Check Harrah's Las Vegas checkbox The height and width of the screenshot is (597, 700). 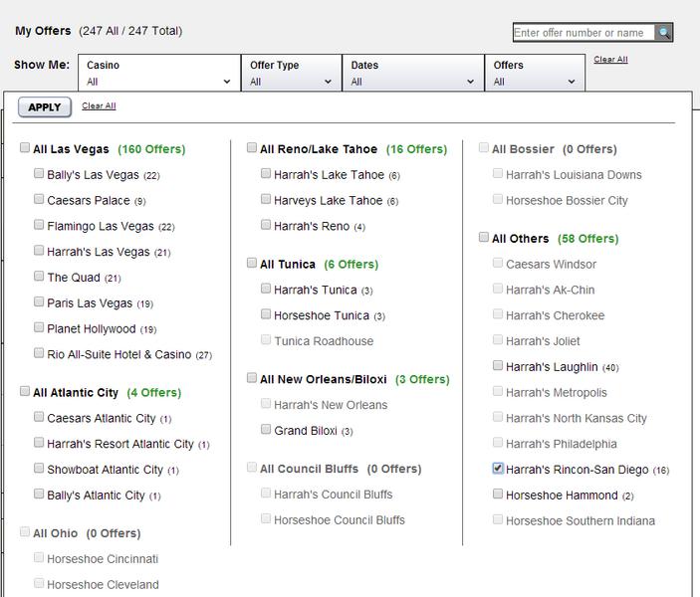tap(39, 251)
